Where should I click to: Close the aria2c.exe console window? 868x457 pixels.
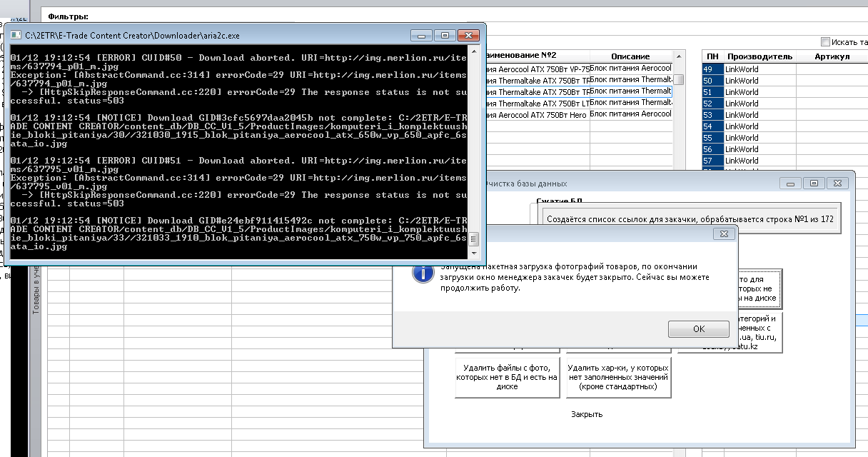point(468,34)
